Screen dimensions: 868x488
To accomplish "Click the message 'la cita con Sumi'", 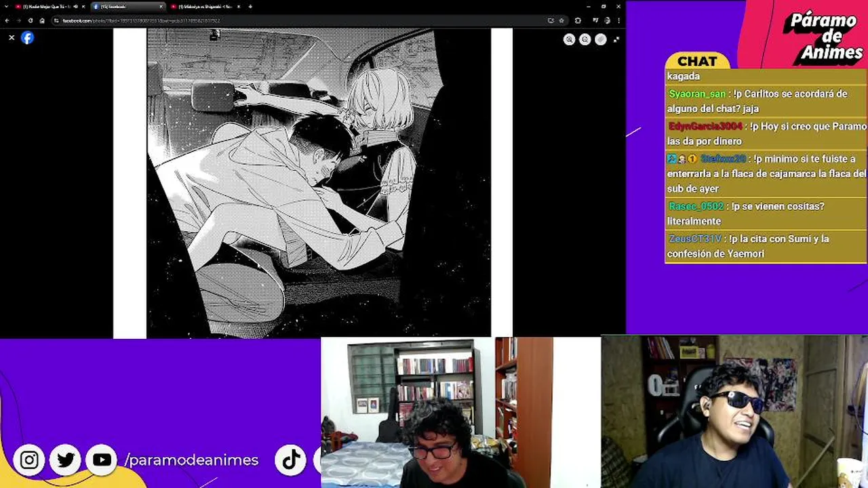I will [766, 246].
